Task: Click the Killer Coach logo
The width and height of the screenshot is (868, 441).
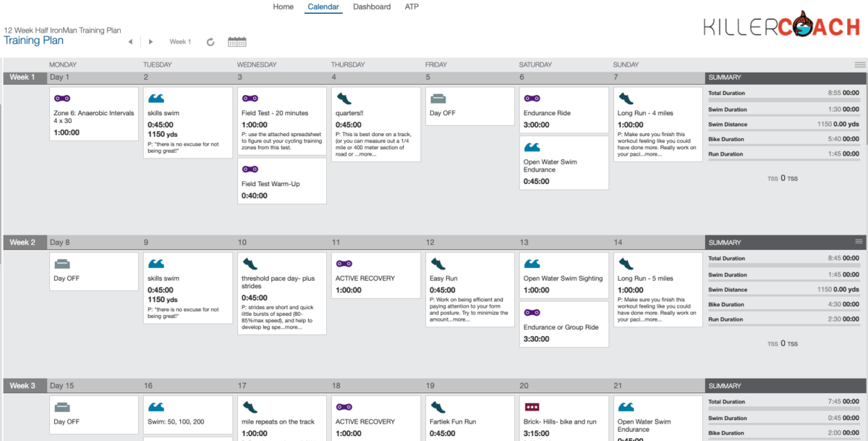Action: (x=781, y=27)
